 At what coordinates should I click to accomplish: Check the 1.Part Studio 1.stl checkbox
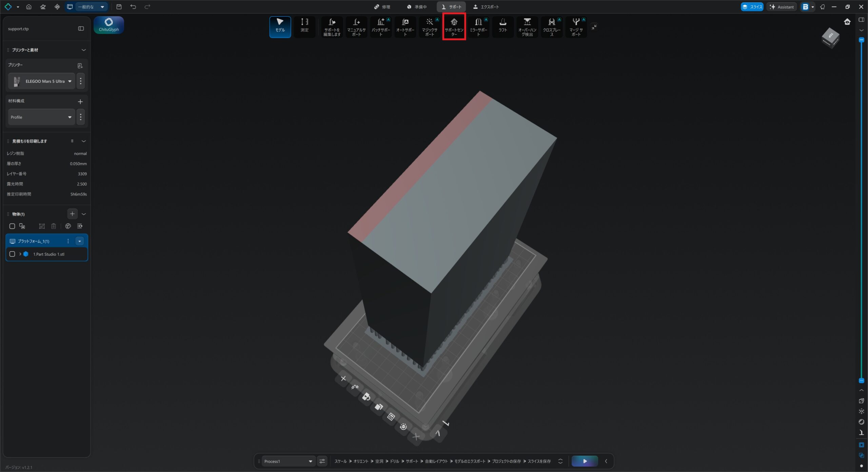click(12, 254)
